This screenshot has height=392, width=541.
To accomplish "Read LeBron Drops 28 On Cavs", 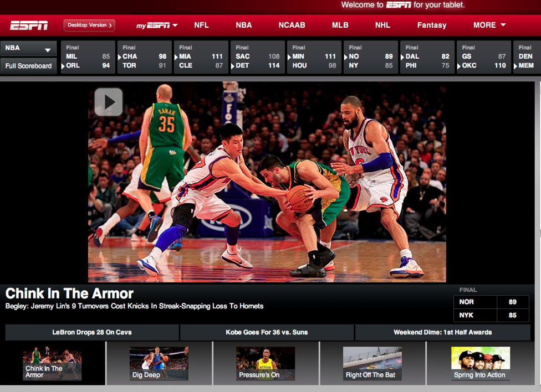I will pos(92,332).
